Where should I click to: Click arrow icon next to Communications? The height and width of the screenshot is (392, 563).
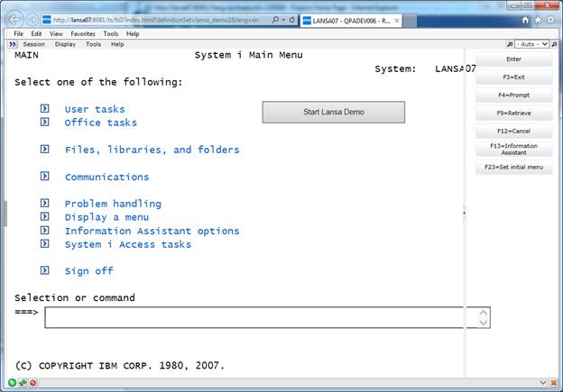click(44, 177)
